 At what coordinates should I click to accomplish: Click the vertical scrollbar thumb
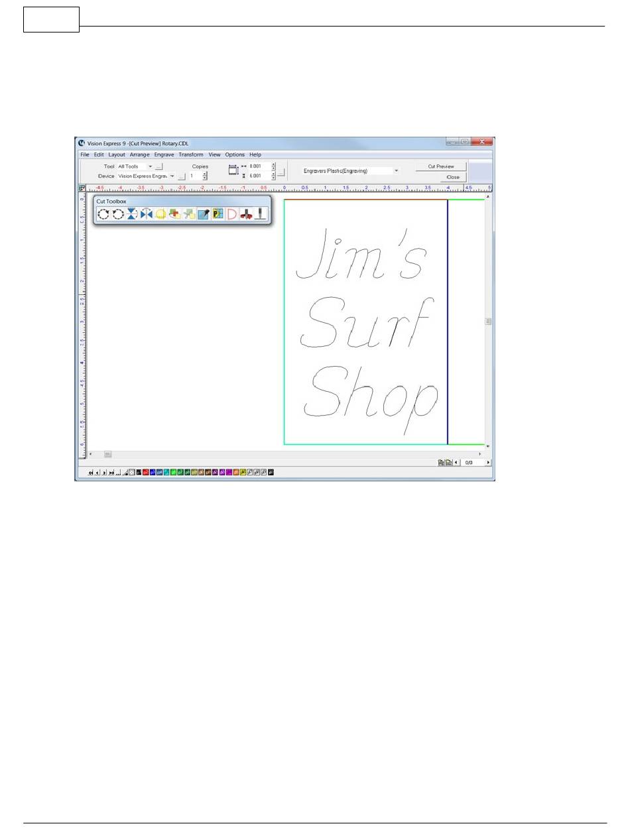(x=488, y=321)
